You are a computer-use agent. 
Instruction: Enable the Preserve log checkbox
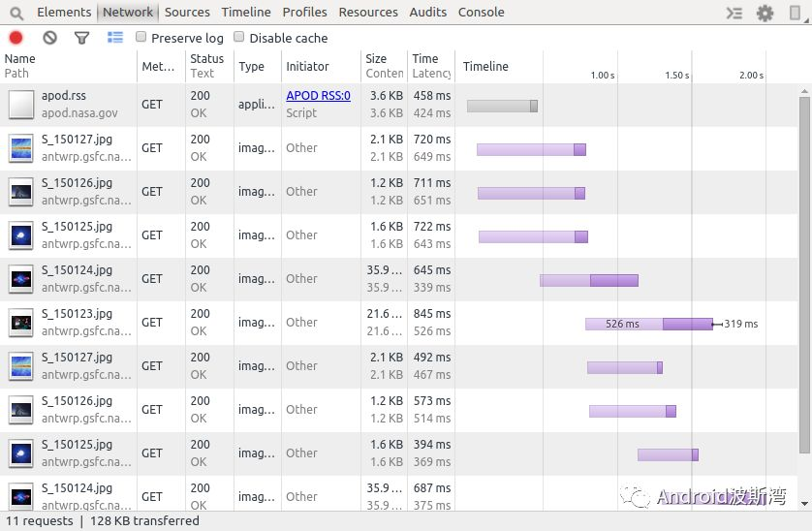pos(141,37)
